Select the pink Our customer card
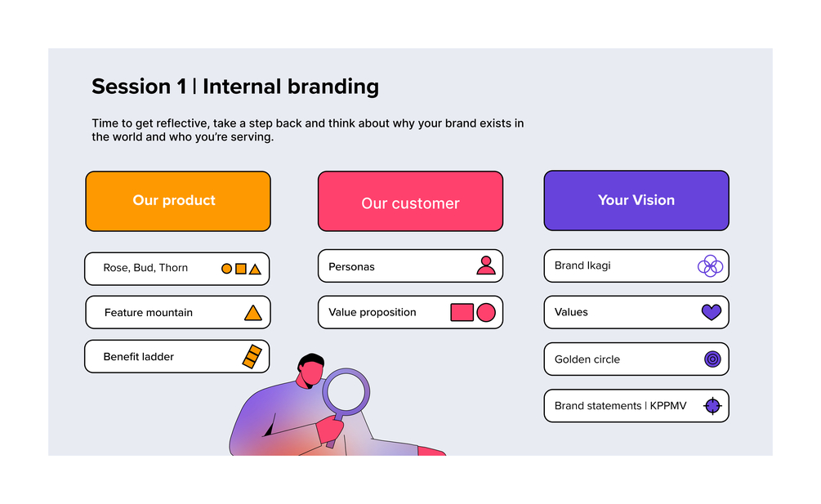The width and height of the screenshot is (821, 504). (x=410, y=201)
